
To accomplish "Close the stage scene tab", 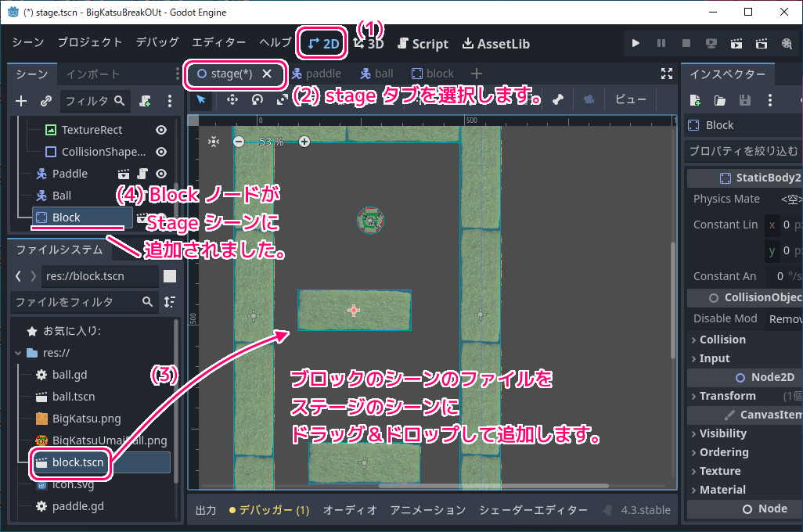I will pyautogui.click(x=267, y=74).
